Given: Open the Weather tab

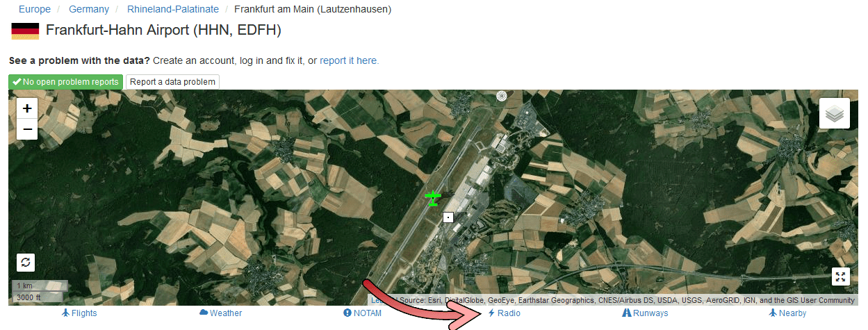Looking at the screenshot, I should pos(221,313).
